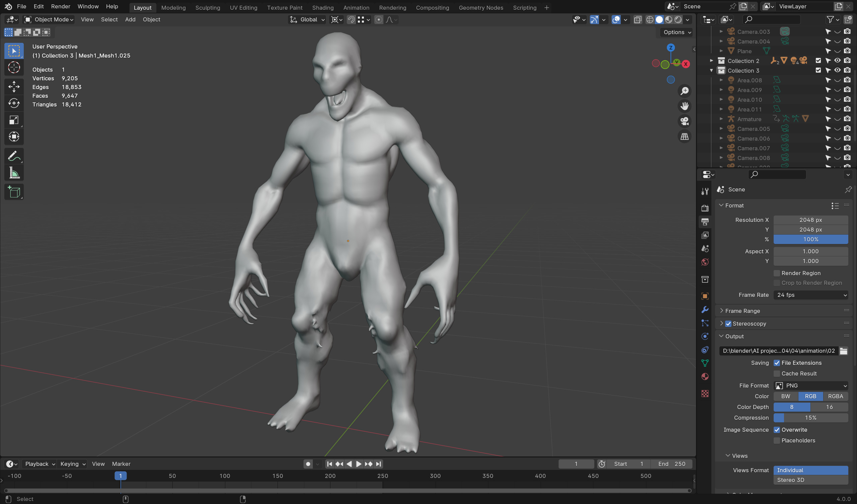Set Color Depth to 16

pos(830,407)
